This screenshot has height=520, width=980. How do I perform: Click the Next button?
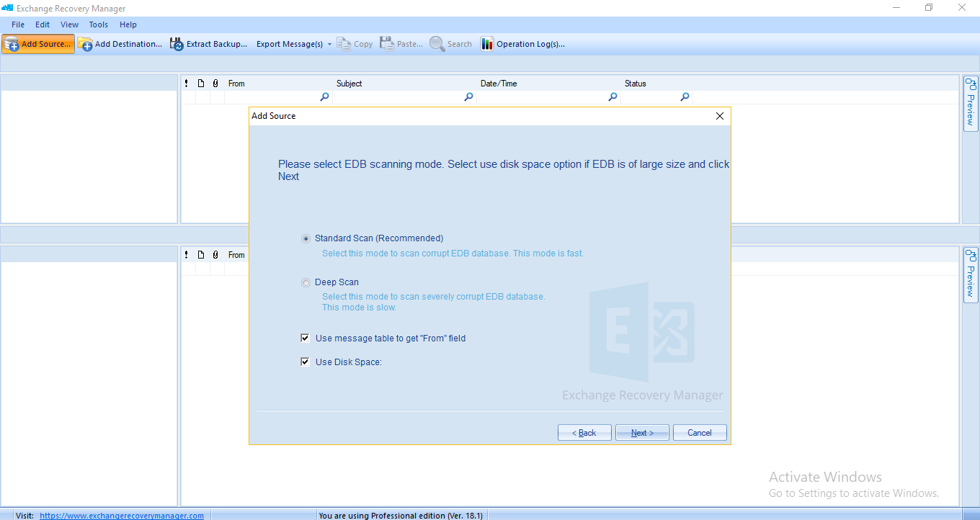[642, 433]
